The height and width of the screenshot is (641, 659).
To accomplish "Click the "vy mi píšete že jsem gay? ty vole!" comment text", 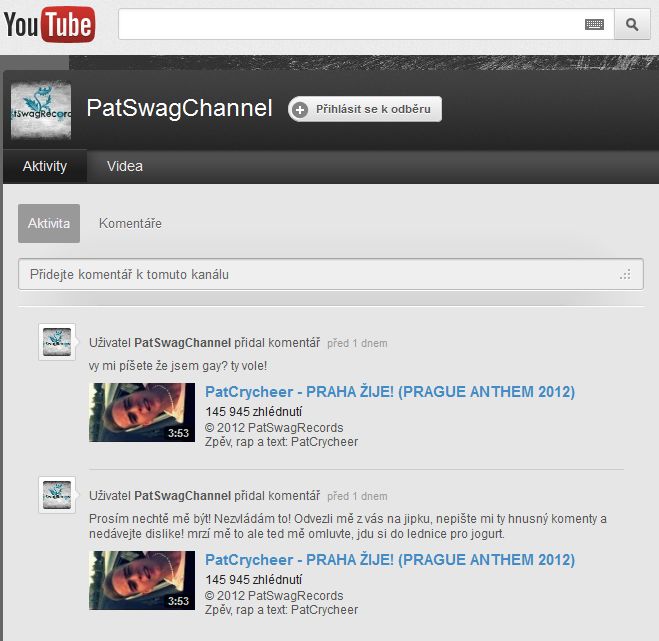I will pyautogui.click(x=178, y=366).
